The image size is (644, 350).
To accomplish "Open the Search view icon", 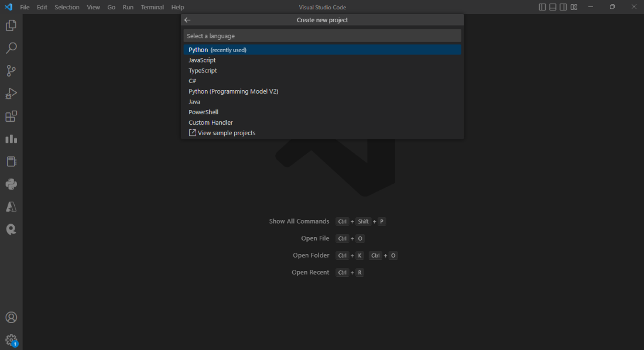I will tap(11, 48).
